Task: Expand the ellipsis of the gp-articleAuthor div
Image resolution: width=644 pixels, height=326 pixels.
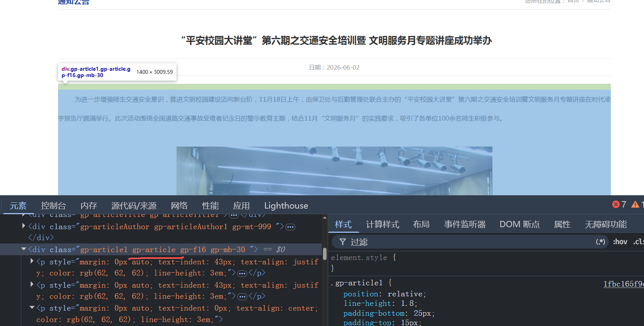Action: coord(291,227)
